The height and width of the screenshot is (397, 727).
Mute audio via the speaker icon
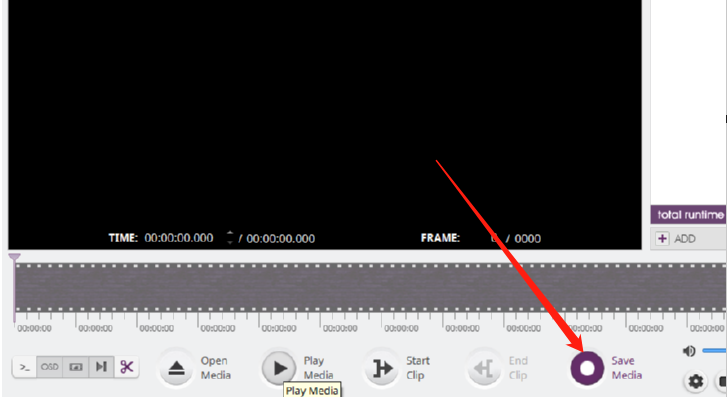tap(689, 351)
